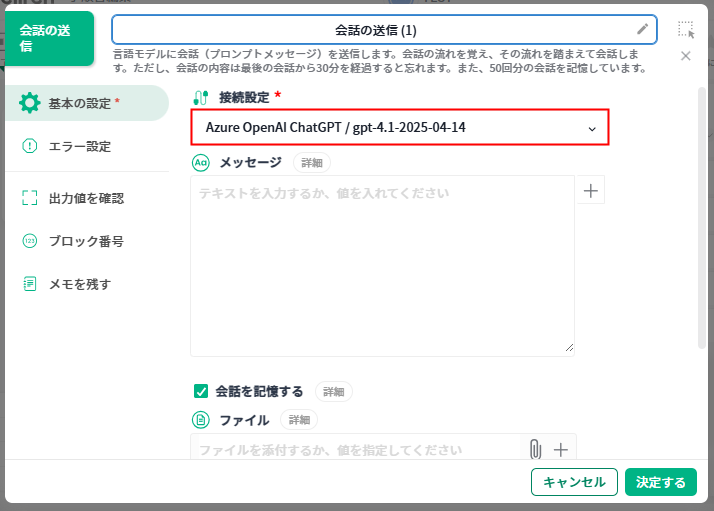The height and width of the screenshot is (511, 714).
Task: Click the plus icon beside message box
Action: [591, 191]
